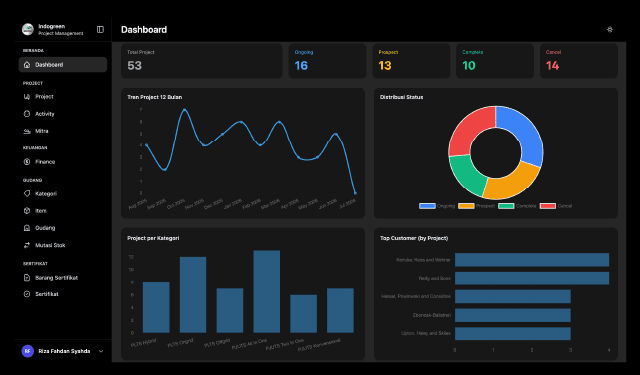Open Activity via its sidebar icon
The height and width of the screenshot is (375, 640).
(27, 114)
